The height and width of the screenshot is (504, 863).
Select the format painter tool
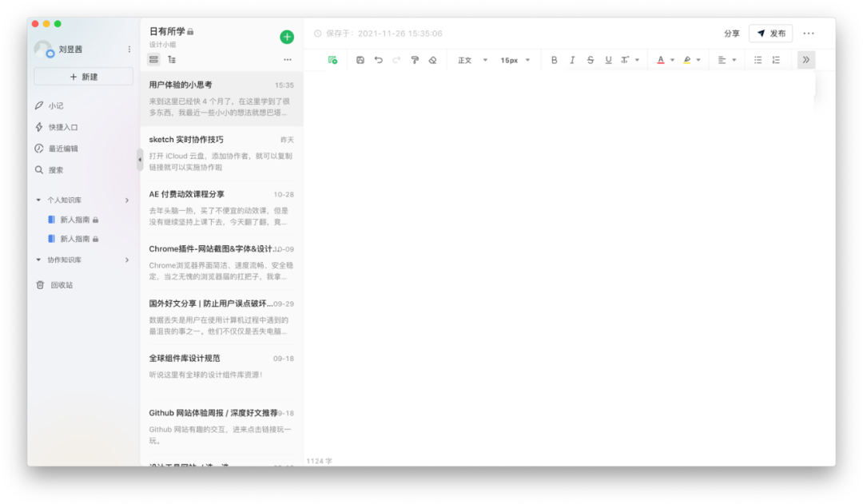415,60
